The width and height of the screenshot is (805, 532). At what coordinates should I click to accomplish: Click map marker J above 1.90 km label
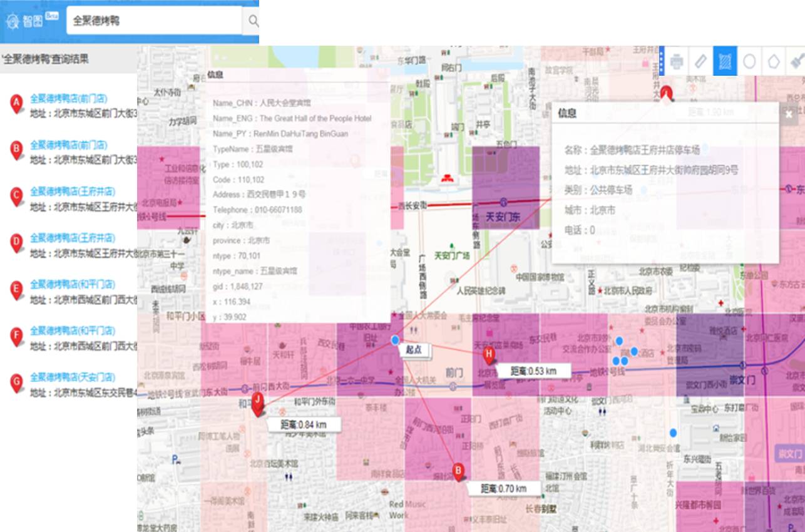pyautogui.click(x=667, y=93)
